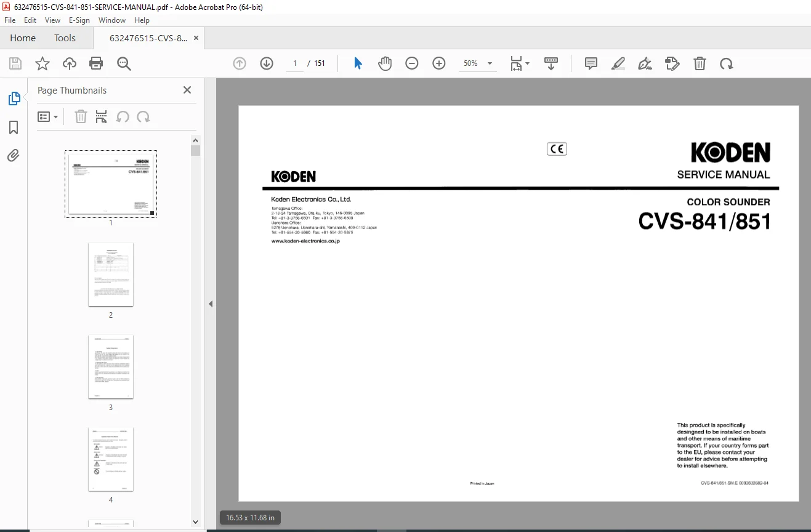Open the Bookmarks panel icon
Screen dimensions: 811x532
point(14,127)
